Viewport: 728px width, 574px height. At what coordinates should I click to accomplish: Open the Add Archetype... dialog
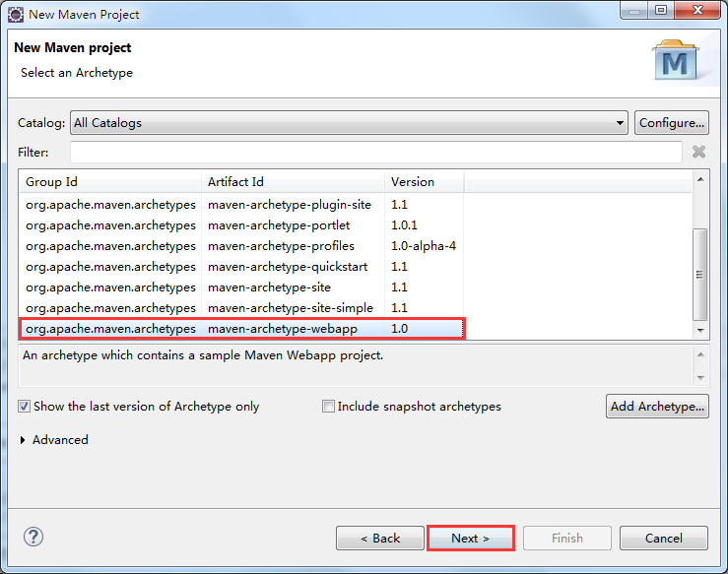(657, 406)
